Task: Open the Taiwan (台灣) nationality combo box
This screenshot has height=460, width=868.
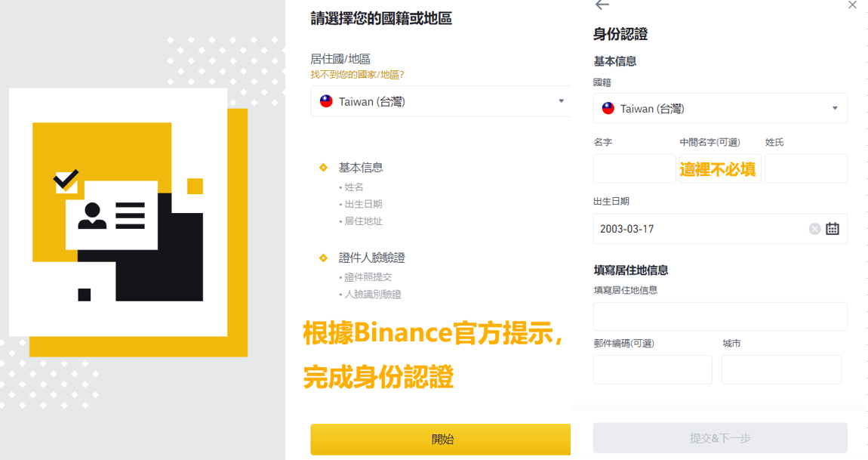Action: [x=720, y=108]
